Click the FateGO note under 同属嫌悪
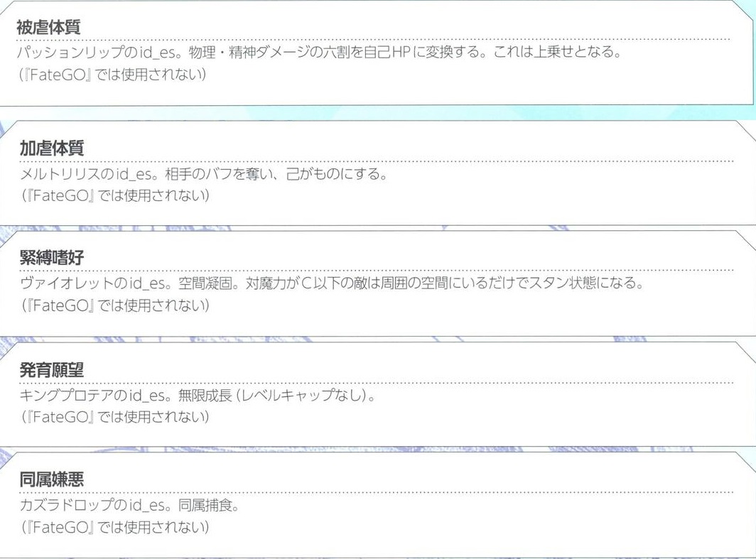The width and height of the screenshot is (756, 559). (x=115, y=527)
